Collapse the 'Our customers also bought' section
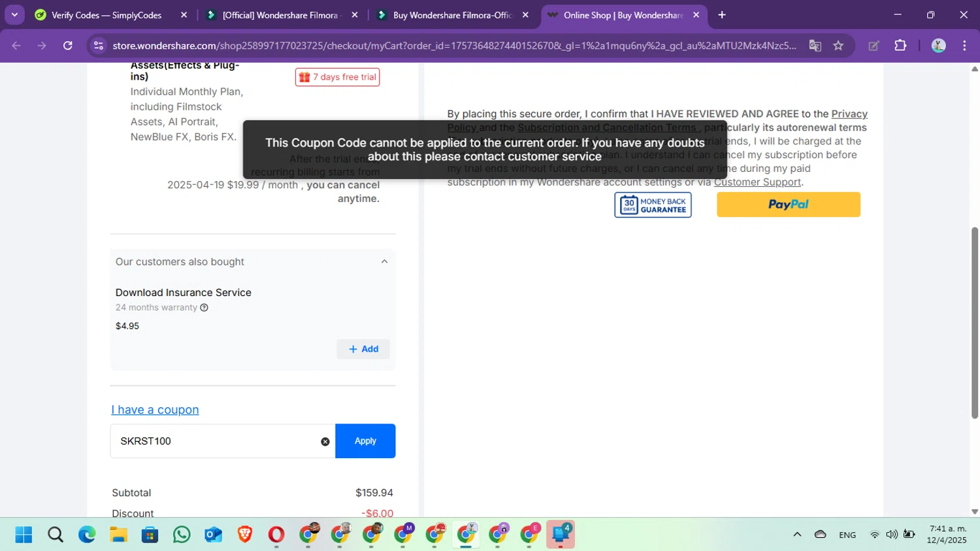The image size is (980, 551). (384, 261)
